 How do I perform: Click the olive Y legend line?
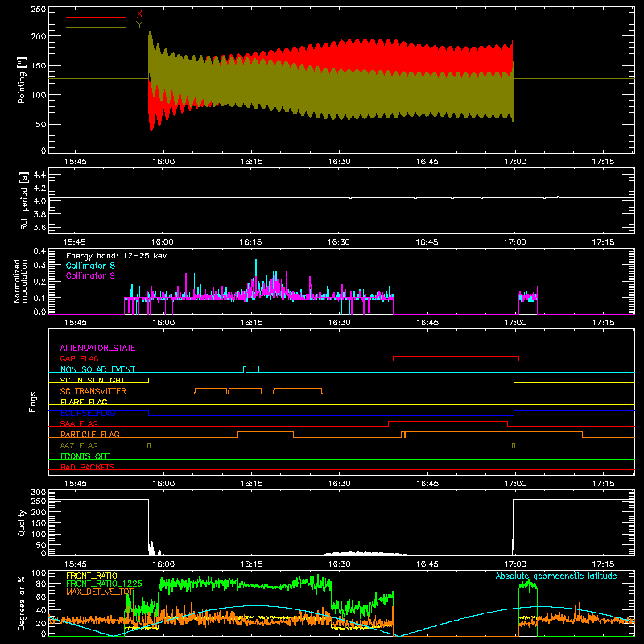click(x=96, y=27)
